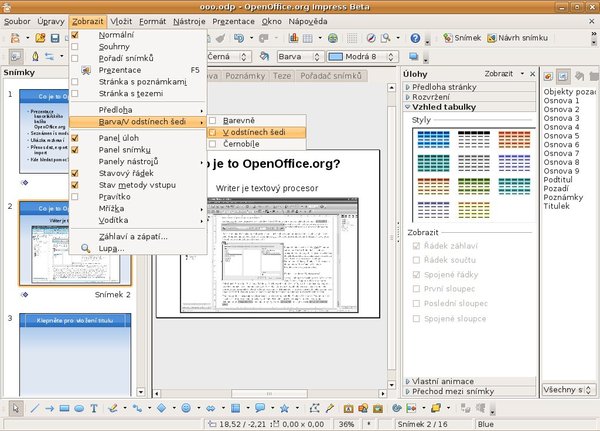600x431 pixels.
Task: Enable Stránka s poznámkami view
Action: 75,82
